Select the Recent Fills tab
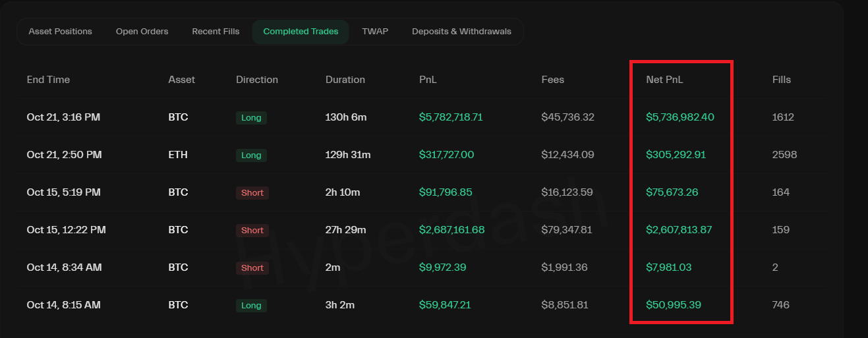 click(x=216, y=32)
